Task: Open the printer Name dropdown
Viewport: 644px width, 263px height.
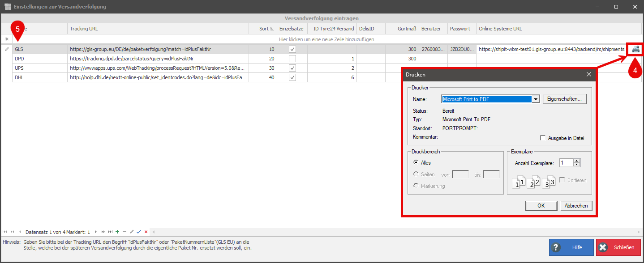Action: click(x=536, y=99)
